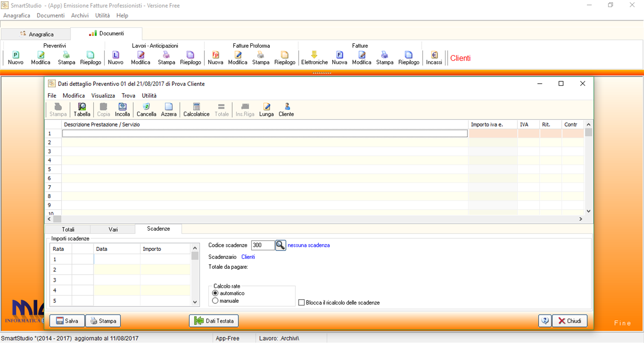Viewport: 644px width, 343px height.
Task: Click Nuova under Fatture Proforma
Action: click(216, 58)
